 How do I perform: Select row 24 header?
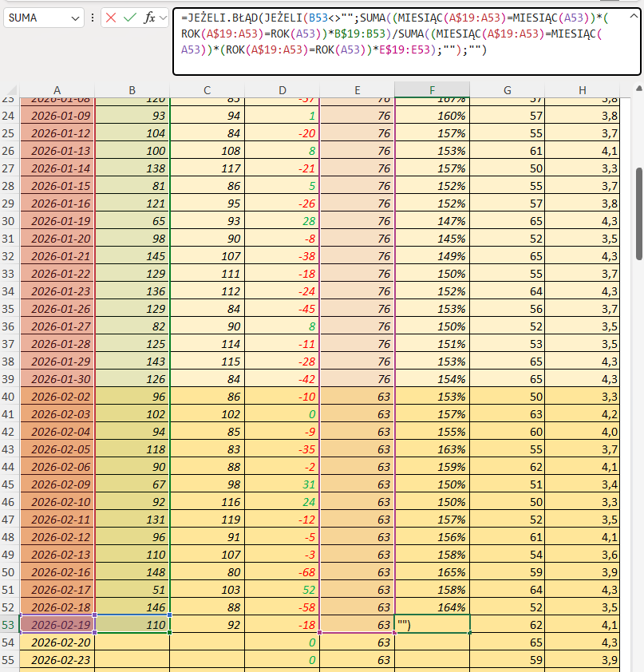(9, 116)
